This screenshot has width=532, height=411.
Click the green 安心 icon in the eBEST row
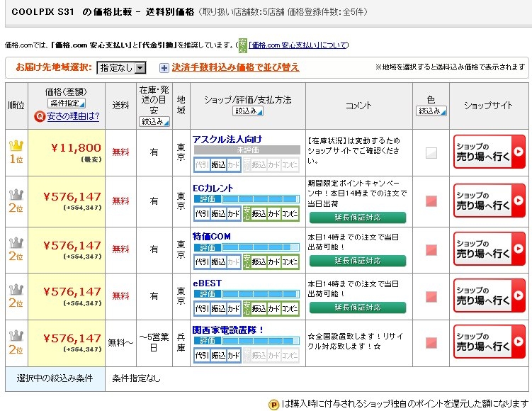coord(247,309)
